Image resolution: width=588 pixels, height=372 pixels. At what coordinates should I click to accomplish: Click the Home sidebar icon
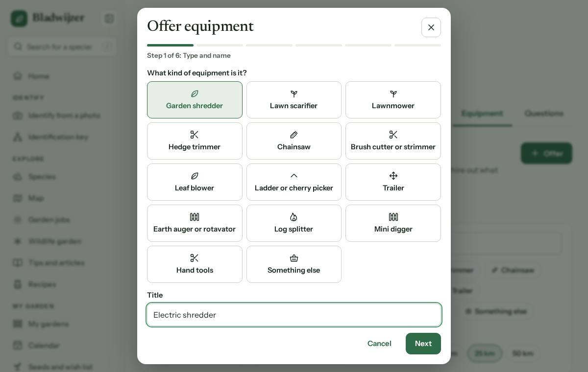coord(18,76)
